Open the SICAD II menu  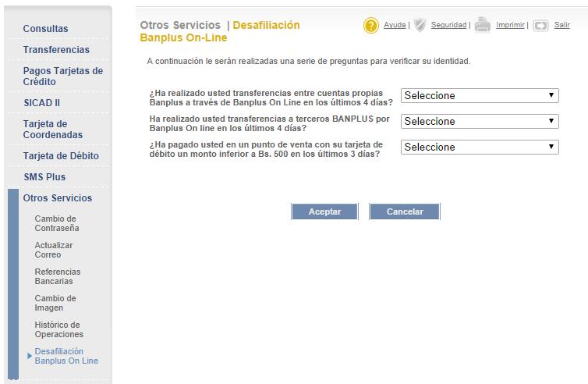[x=41, y=103]
